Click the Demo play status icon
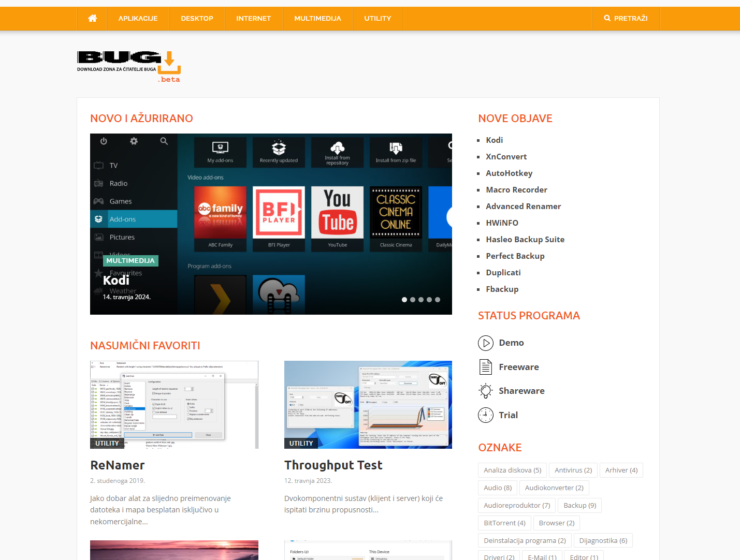This screenshot has height=560, width=740. pos(485,343)
